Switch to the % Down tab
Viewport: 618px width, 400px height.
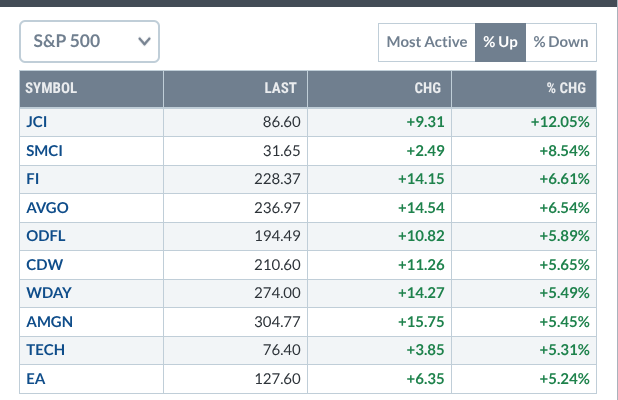561,42
